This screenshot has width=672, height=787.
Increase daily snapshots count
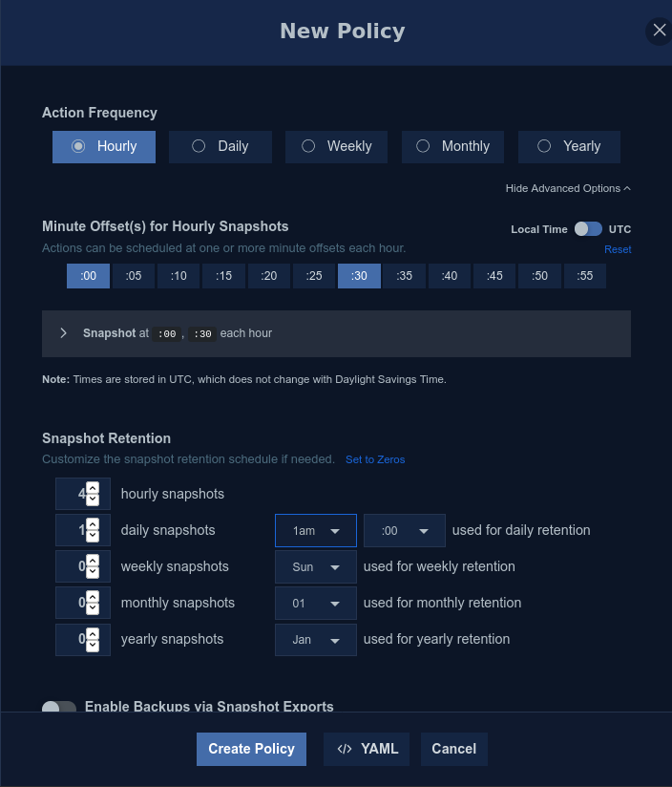pos(93,524)
